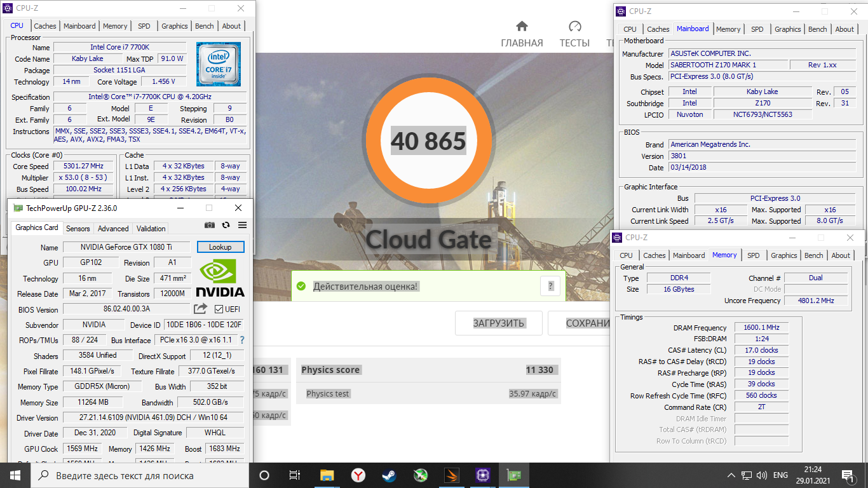Click the GPU name field NVIDIA GeForce GTX 1080 Ti
Viewport: 868px width, 488px height.
pos(126,247)
